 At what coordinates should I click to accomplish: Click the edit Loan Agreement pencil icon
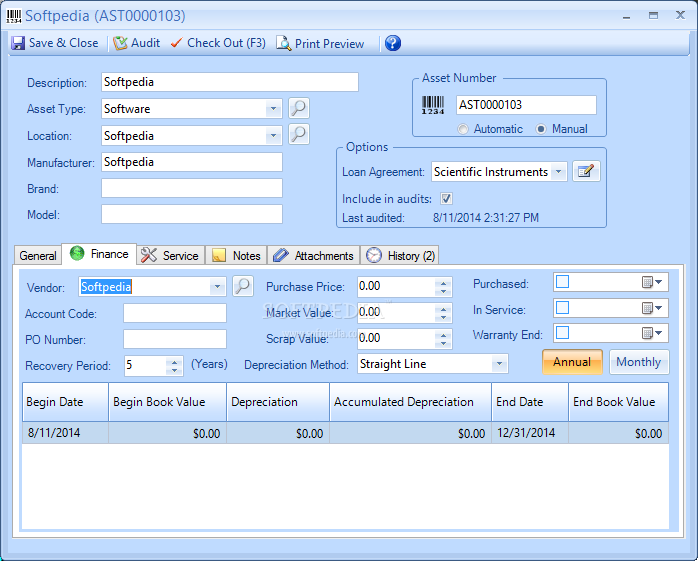[586, 171]
